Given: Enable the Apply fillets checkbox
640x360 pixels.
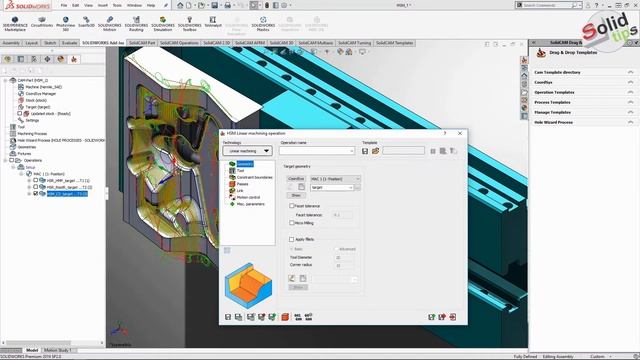Looking at the screenshot, I should click(x=291, y=240).
